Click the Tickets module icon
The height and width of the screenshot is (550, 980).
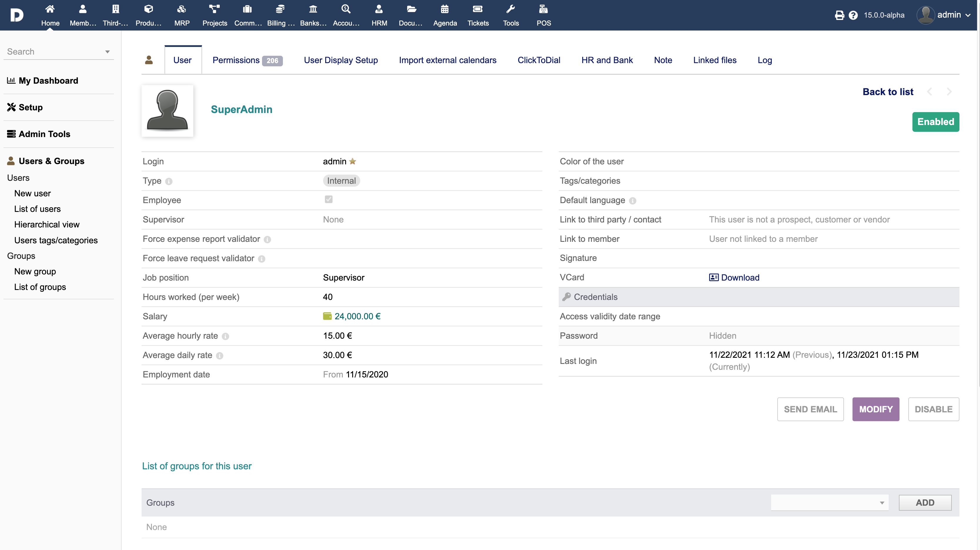tap(477, 9)
